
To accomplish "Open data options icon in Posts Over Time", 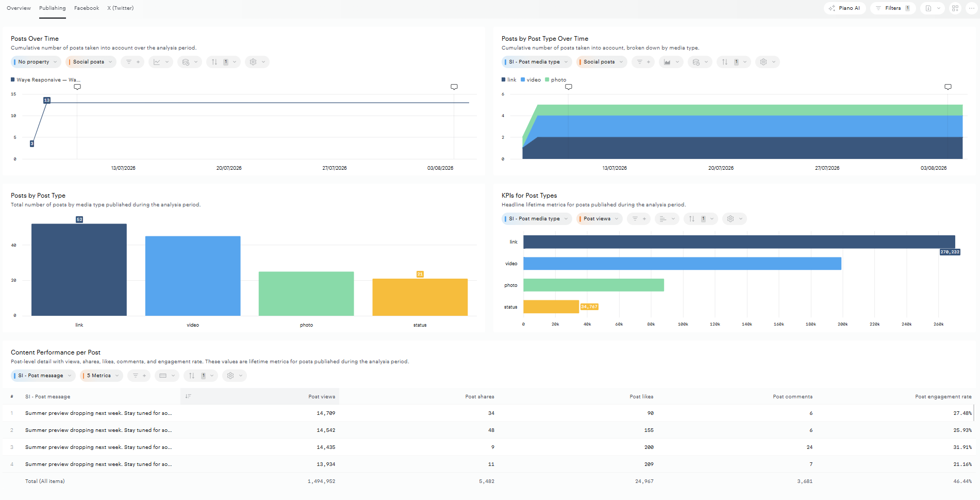I will click(190, 62).
